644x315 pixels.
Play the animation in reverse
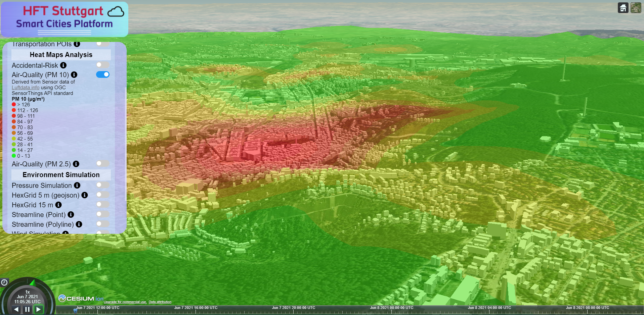[x=16, y=309]
